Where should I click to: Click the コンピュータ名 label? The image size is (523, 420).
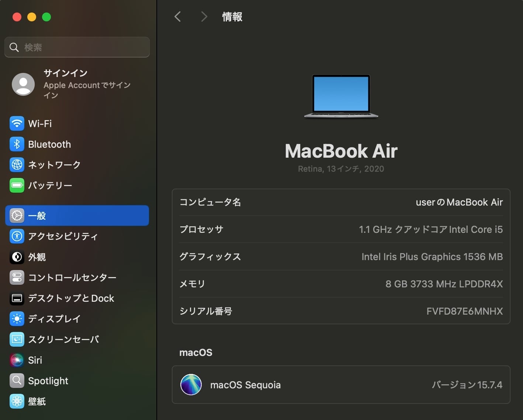tap(210, 202)
